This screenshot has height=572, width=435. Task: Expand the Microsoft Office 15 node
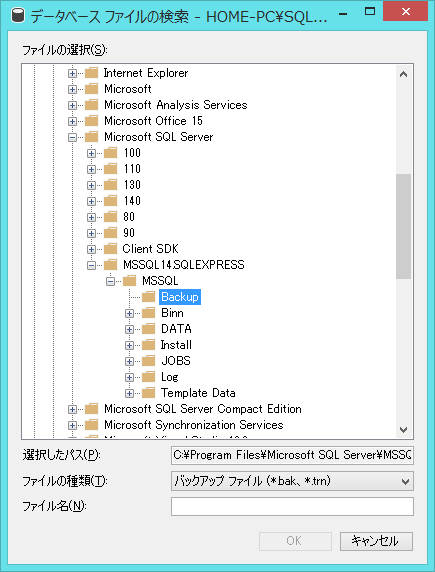(x=72, y=121)
